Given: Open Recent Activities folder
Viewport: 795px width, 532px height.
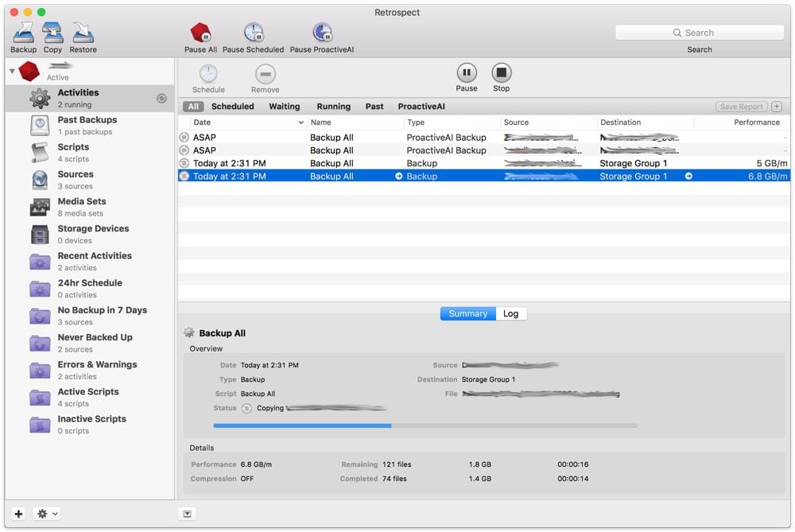Looking at the screenshot, I should coord(90,261).
